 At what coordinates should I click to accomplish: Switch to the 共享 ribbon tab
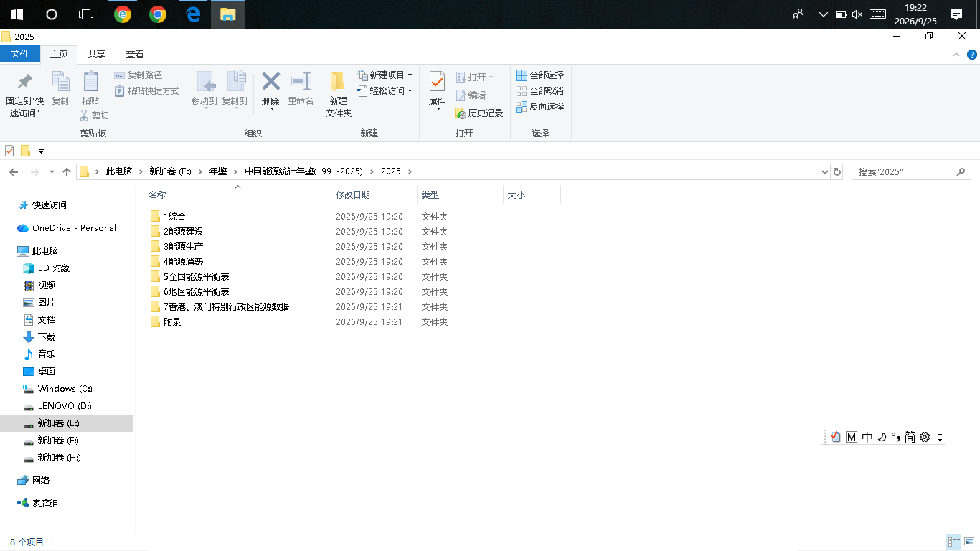tap(97, 55)
